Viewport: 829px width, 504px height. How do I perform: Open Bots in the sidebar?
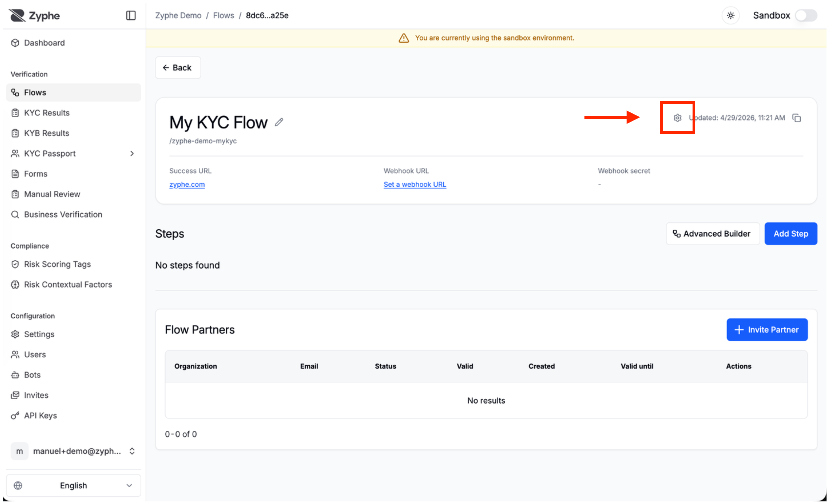coord(73,375)
